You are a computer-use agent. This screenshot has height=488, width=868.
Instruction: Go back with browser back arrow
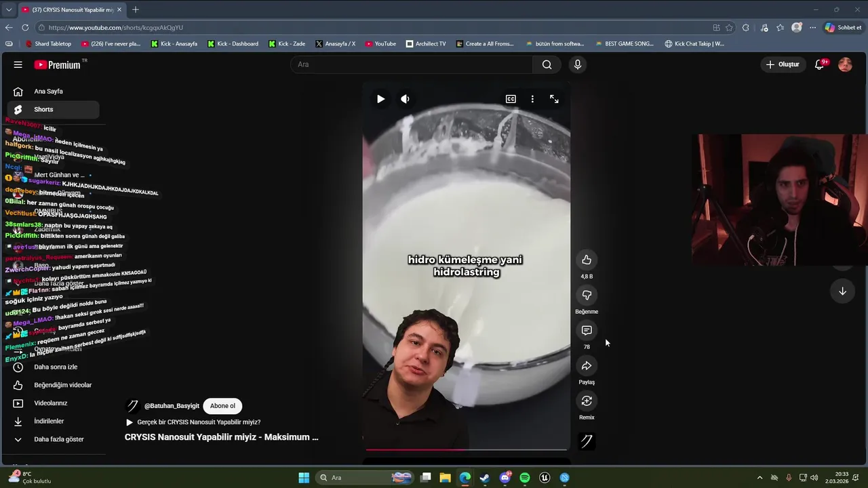pos(9,28)
